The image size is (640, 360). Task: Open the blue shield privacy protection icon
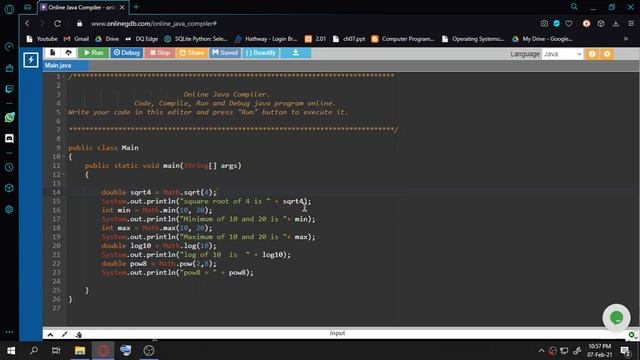click(557, 24)
